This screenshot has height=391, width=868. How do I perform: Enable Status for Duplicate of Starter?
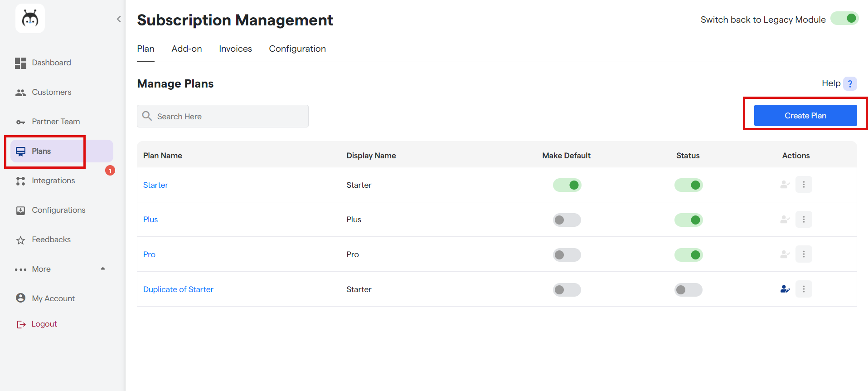(x=688, y=290)
